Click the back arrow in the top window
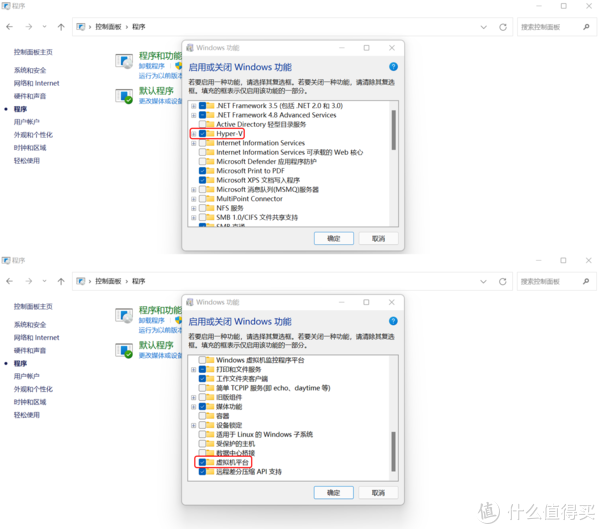Screen dimensions: 600x529 (10, 27)
